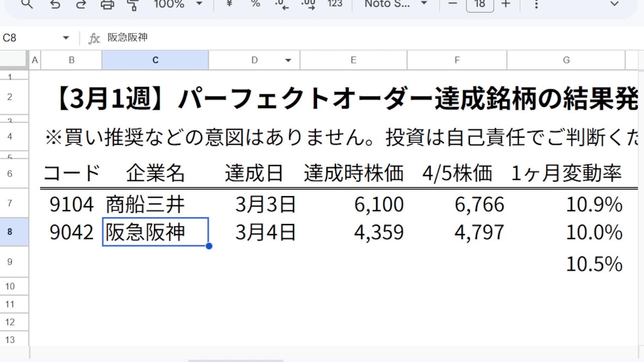Click the 商船三井 cell
Viewport: 644px width, 362px height.
(x=155, y=204)
